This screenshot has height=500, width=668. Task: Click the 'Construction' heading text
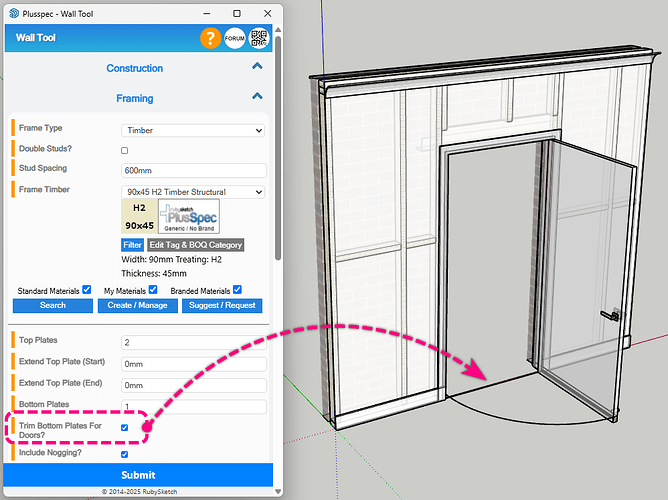click(135, 68)
